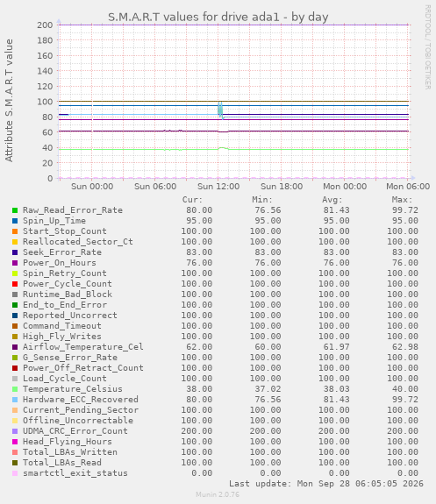
Task: Click the graph title for drive ada1
Action: (218, 17)
